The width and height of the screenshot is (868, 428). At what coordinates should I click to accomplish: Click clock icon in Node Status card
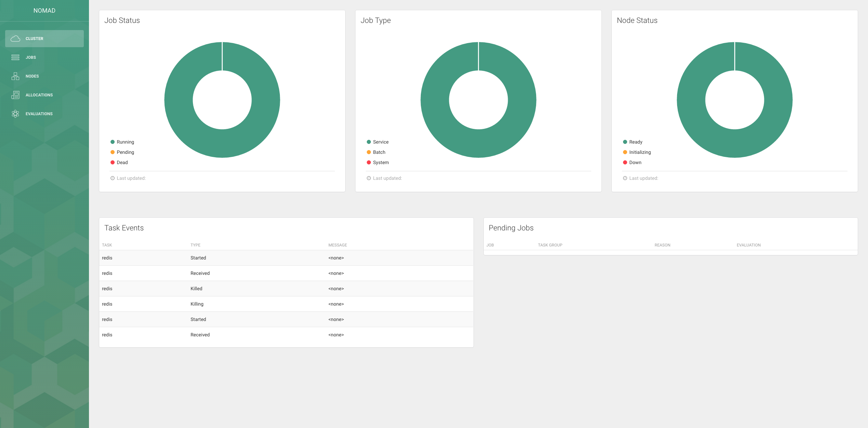(625, 178)
